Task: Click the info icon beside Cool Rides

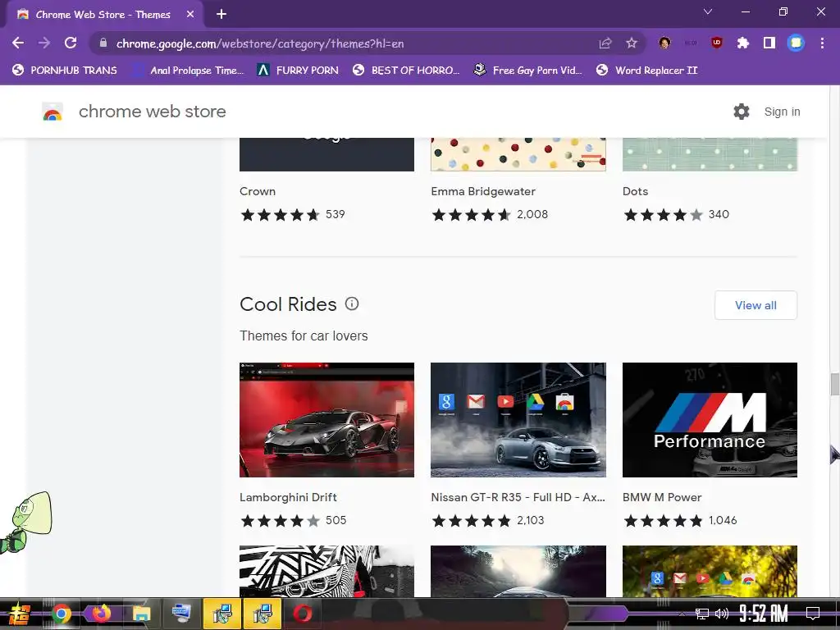Action: (352, 304)
